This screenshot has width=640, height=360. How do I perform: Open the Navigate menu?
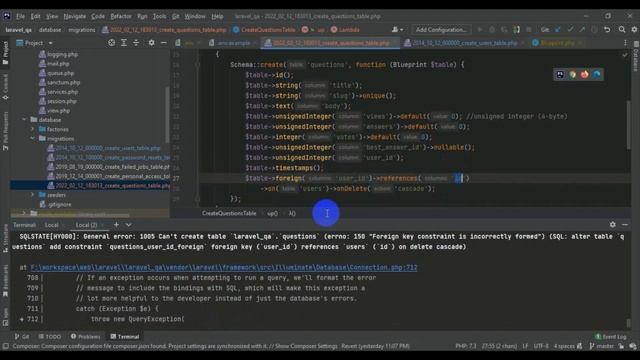click(75, 16)
